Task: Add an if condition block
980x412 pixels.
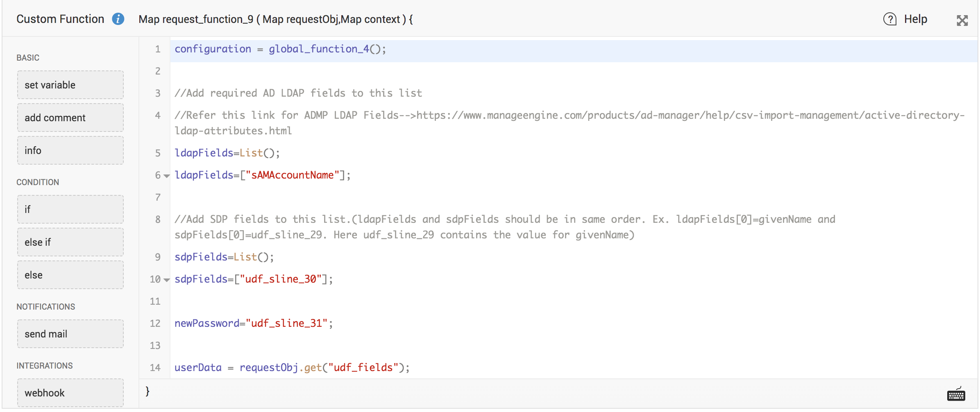Action: click(70, 210)
